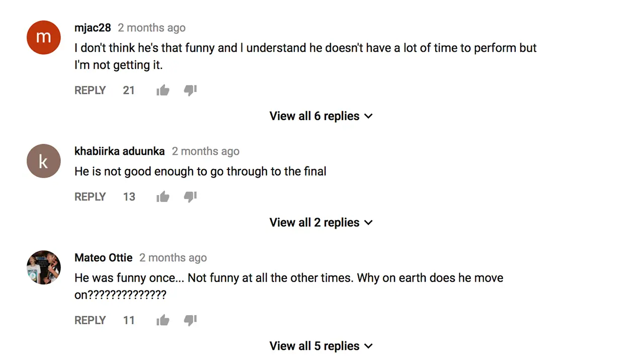Expand View all 2 replies
The image size is (644, 362).
[x=321, y=223]
